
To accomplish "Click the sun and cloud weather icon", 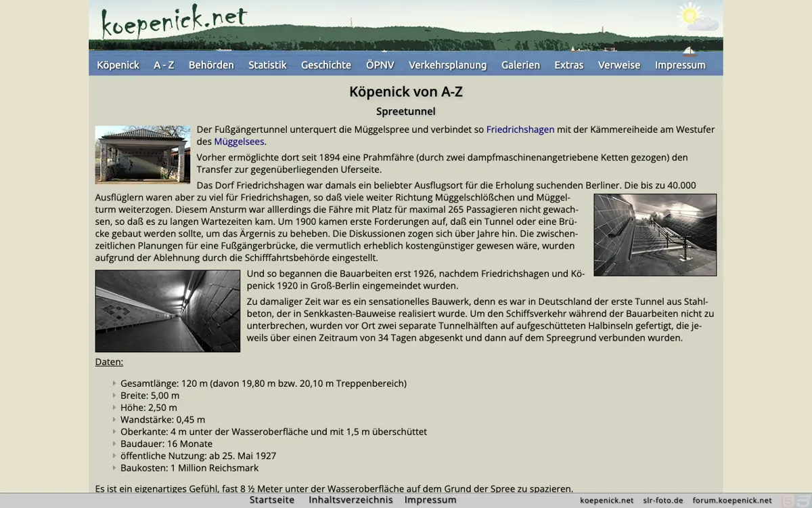I will [x=697, y=17].
